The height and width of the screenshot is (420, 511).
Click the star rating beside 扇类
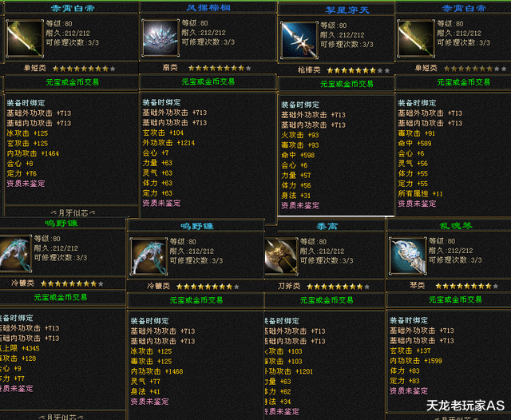220,68
